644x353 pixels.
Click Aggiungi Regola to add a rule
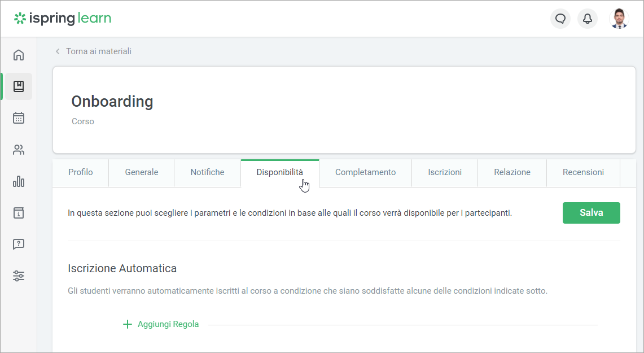pyautogui.click(x=161, y=324)
